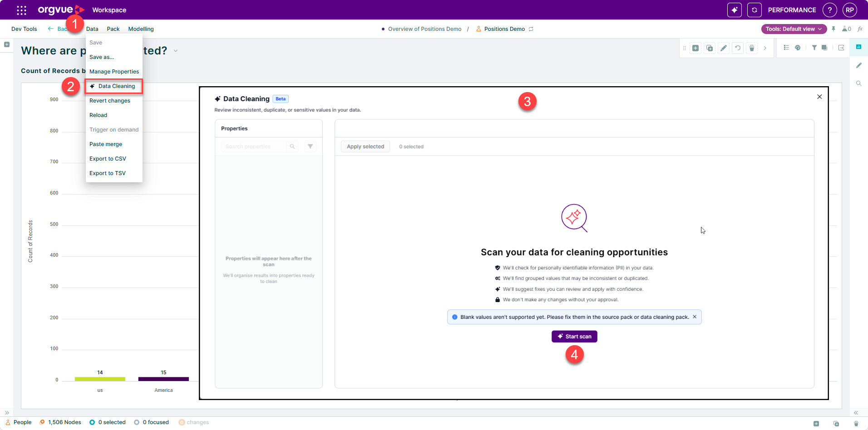Image resolution: width=868 pixels, height=430 pixels.
Task: Open the Dev Tools menu
Action: 24,29
